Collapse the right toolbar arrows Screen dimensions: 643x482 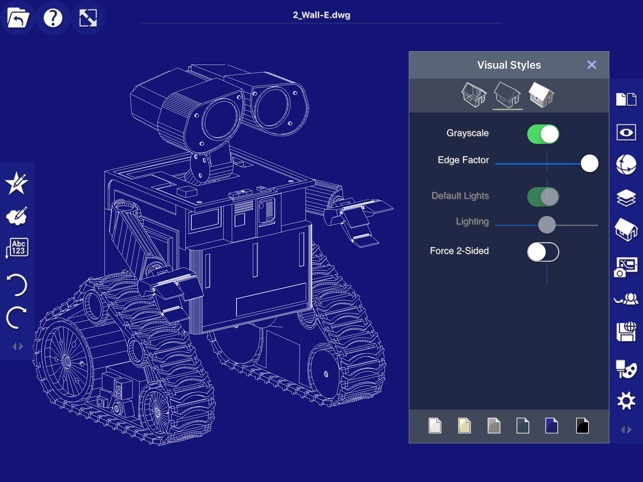point(626,429)
